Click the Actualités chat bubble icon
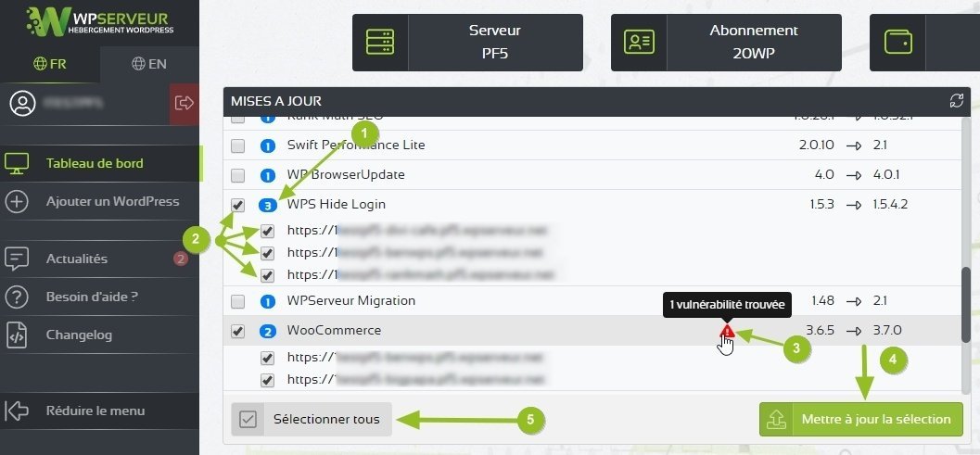 pos(17,259)
